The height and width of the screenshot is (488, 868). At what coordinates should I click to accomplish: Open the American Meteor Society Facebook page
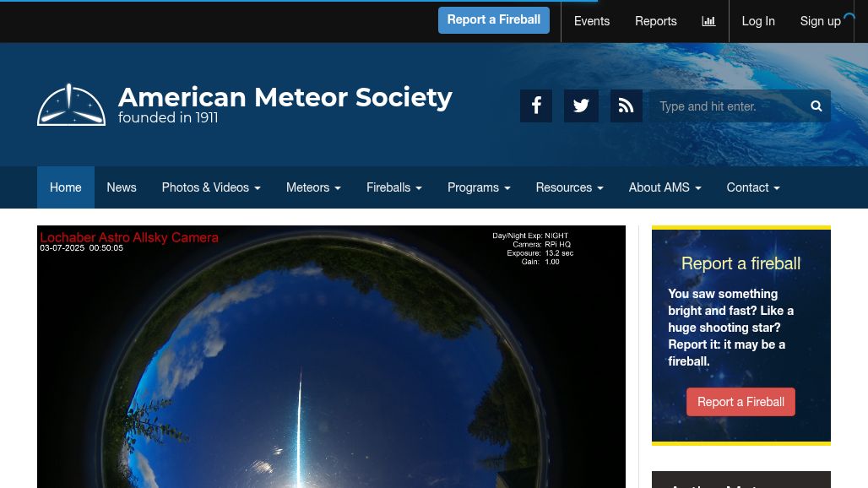[536, 106]
